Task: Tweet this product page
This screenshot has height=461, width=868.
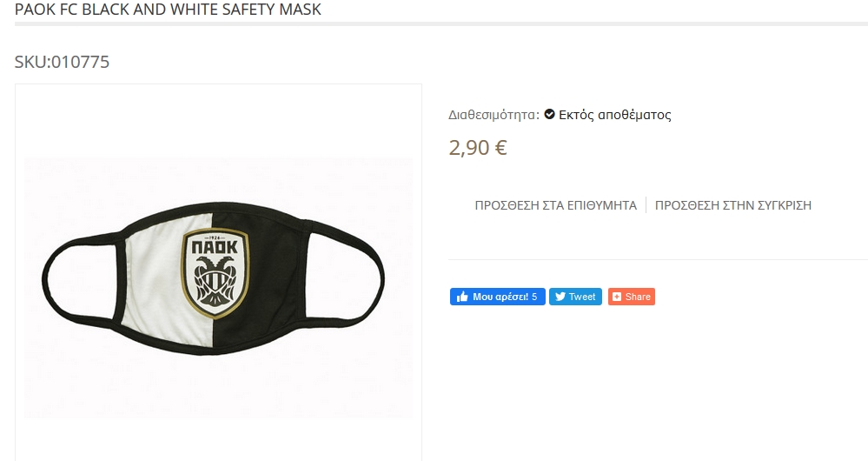Action: [x=575, y=297]
